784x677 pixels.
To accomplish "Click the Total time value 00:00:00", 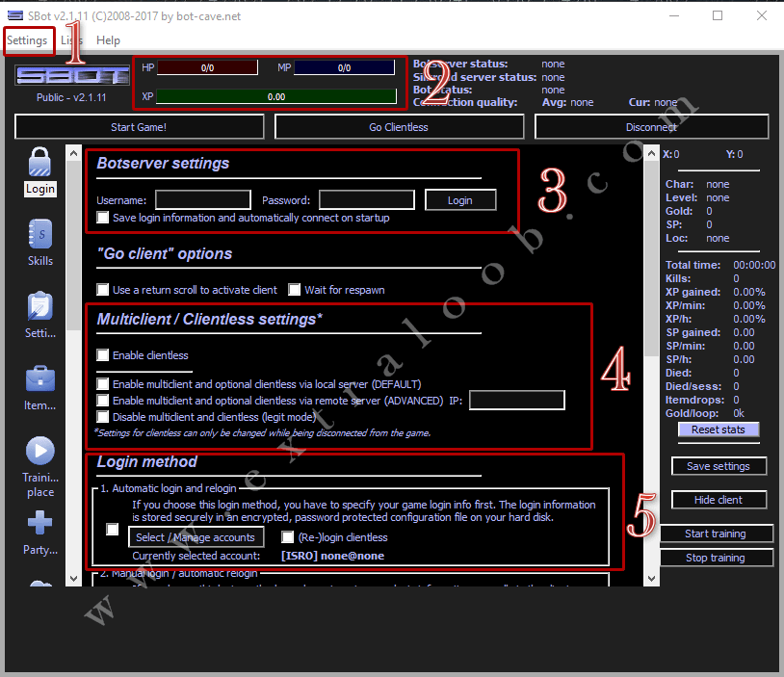I will tap(754, 265).
